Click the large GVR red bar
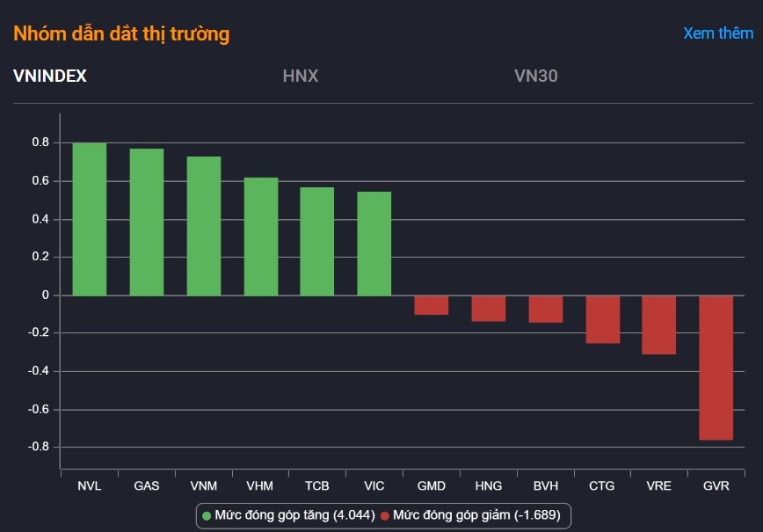Image resolution: width=763 pixels, height=532 pixels. click(716, 368)
